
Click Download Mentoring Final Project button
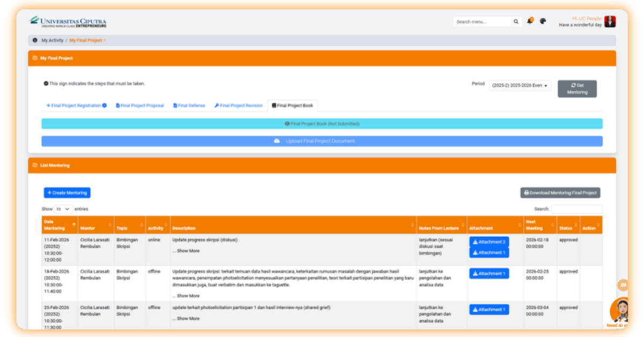[x=560, y=193]
